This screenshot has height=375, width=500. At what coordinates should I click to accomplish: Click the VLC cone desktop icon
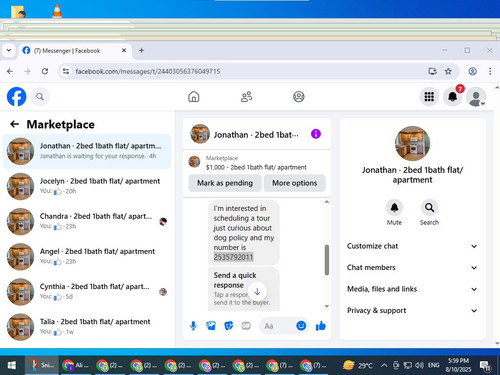[57, 11]
